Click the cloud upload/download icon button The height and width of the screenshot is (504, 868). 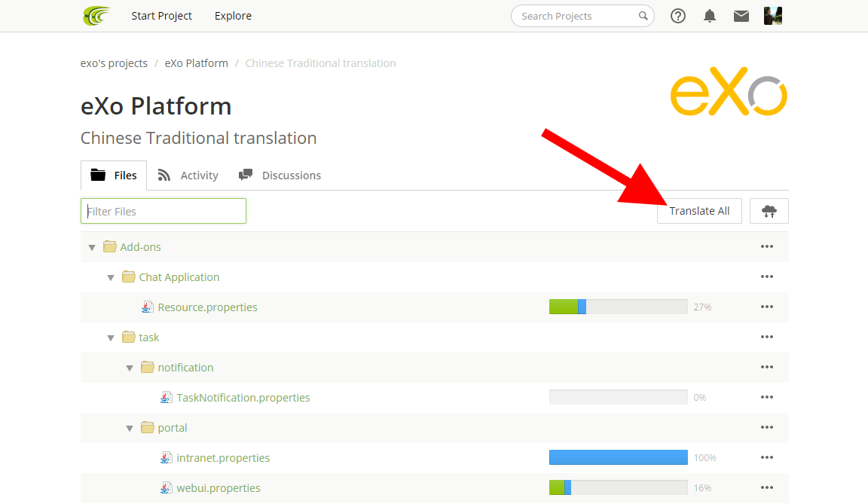point(769,211)
